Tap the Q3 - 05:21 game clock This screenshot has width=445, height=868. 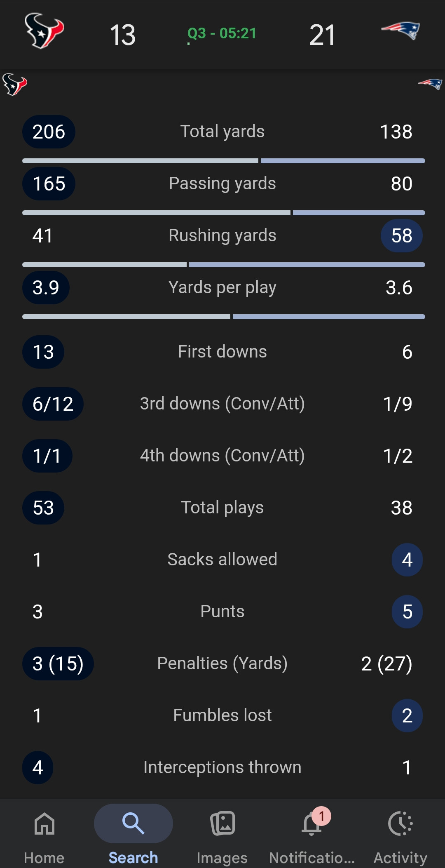(x=222, y=33)
